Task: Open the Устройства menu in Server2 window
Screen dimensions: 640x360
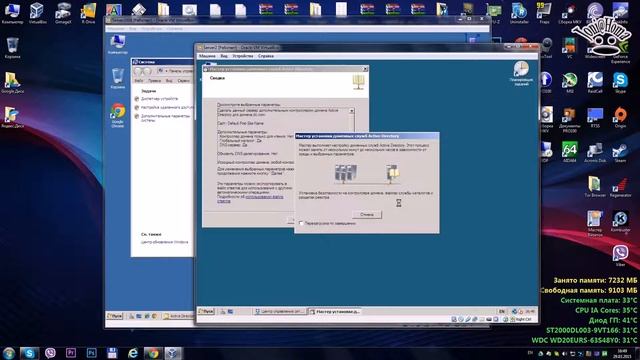Action: [x=243, y=56]
